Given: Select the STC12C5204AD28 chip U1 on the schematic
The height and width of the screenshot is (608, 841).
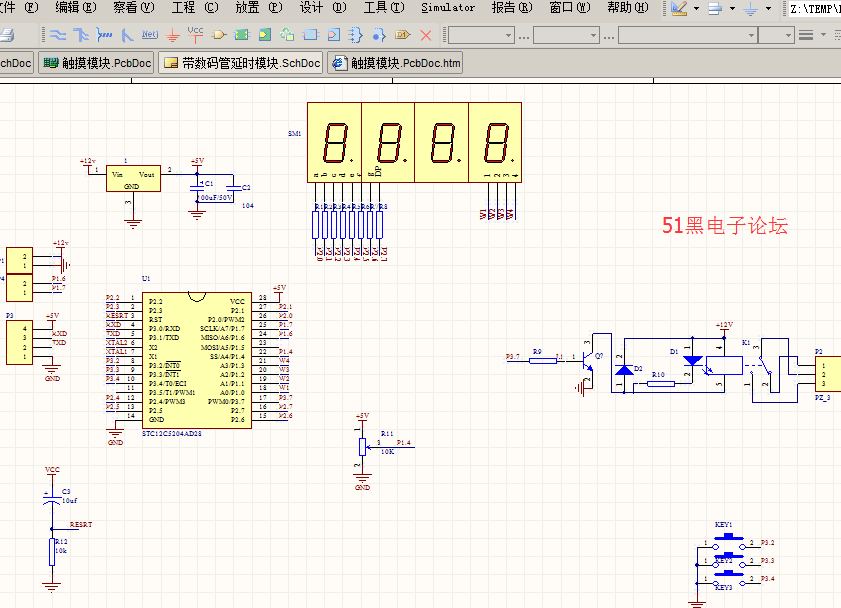Looking at the screenshot, I should tap(195, 360).
